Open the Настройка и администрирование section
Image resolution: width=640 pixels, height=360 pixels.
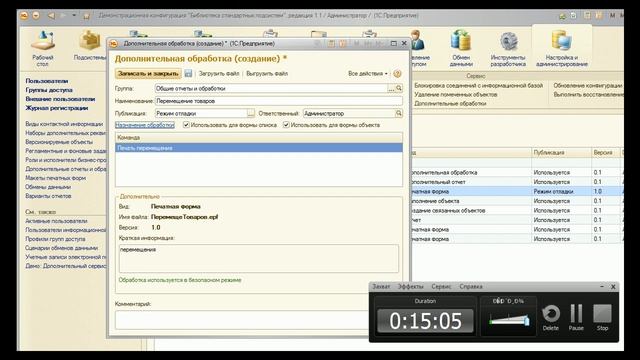coord(562,49)
